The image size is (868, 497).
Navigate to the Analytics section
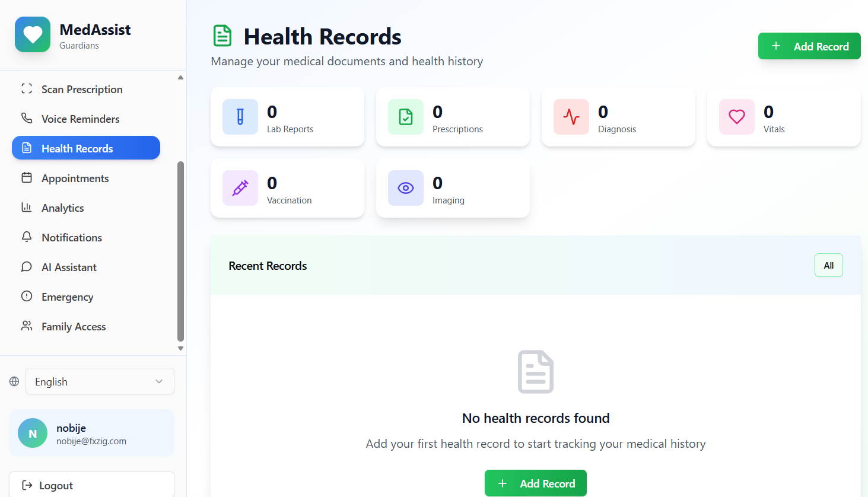pyautogui.click(x=62, y=207)
